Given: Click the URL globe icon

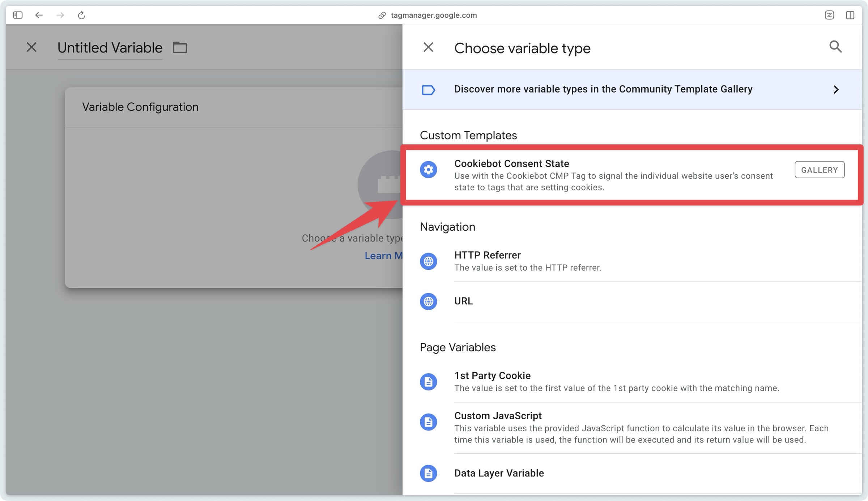Looking at the screenshot, I should pos(429,301).
